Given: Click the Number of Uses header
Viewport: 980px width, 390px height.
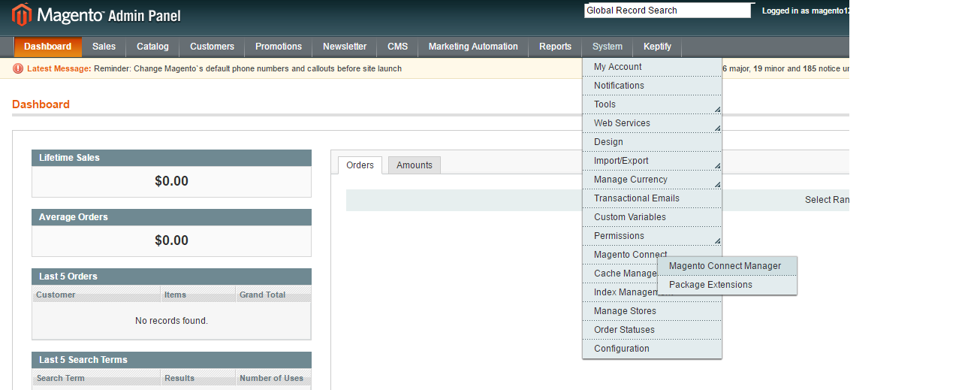Looking at the screenshot, I should (273, 378).
